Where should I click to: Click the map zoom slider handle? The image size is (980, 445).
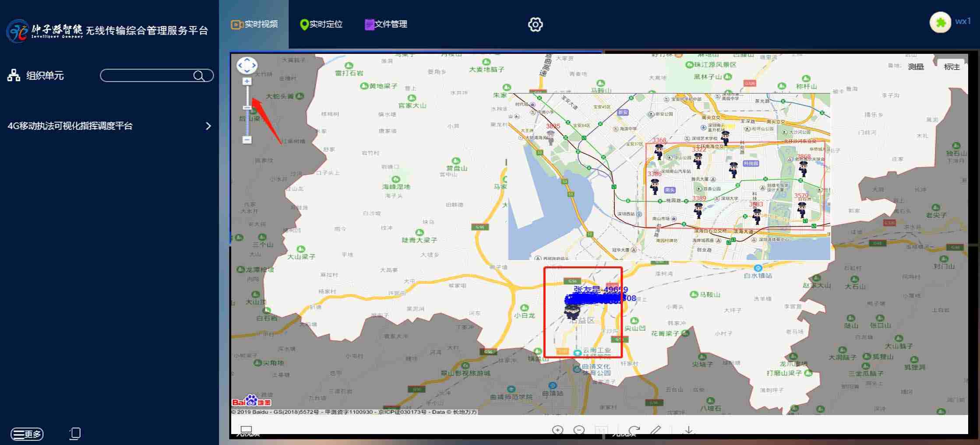[x=247, y=108]
